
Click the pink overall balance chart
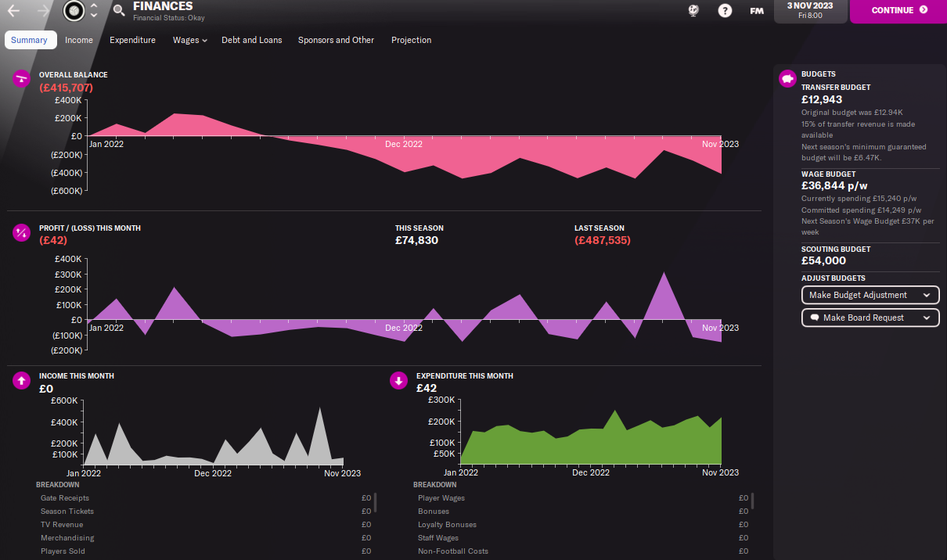405,145
